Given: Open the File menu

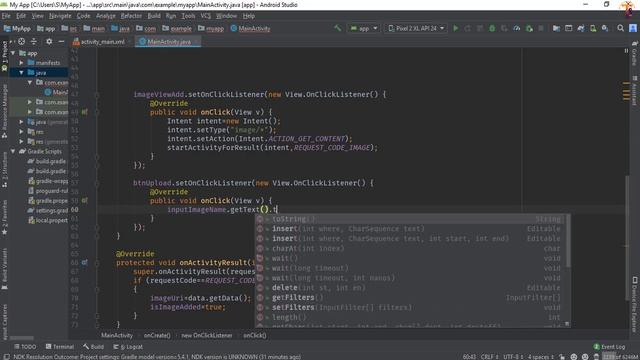Looking at the screenshot, I should pyautogui.click(x=6, y=16).
